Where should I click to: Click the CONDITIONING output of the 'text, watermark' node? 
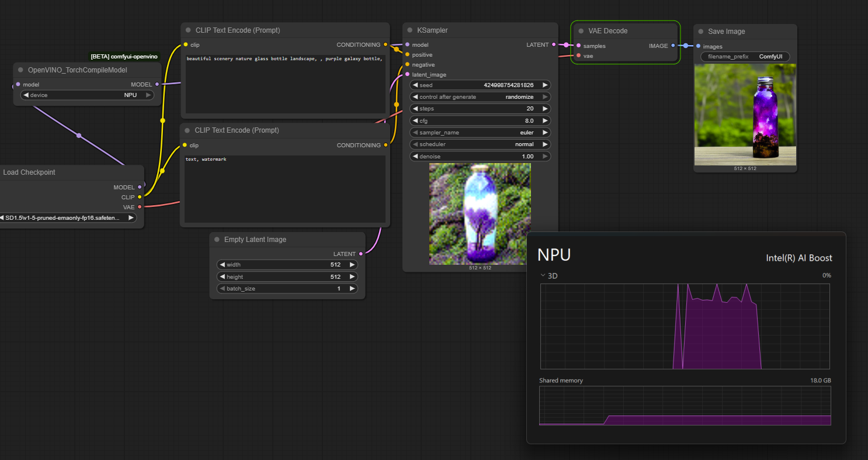[x=386, y=145]
